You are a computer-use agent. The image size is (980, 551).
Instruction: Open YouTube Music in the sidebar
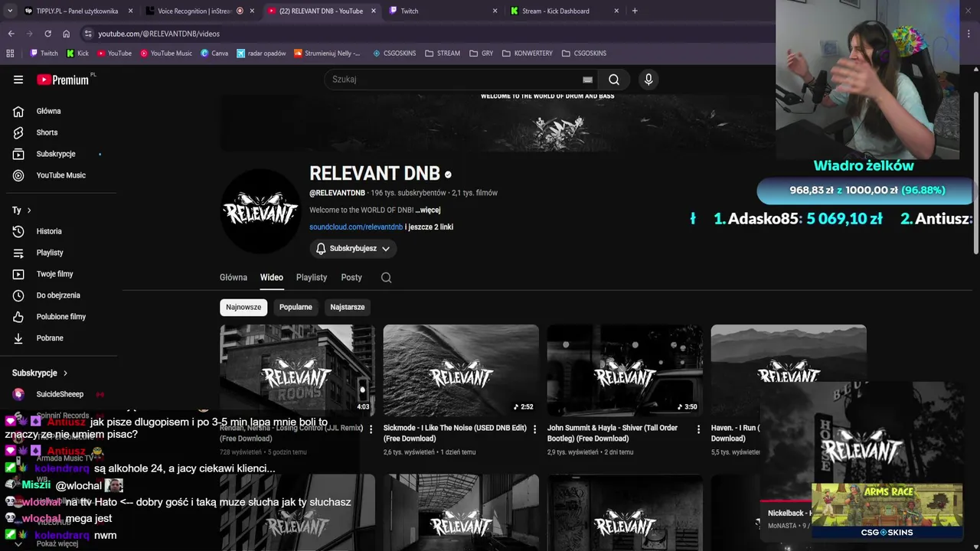(x=59, y=175)
